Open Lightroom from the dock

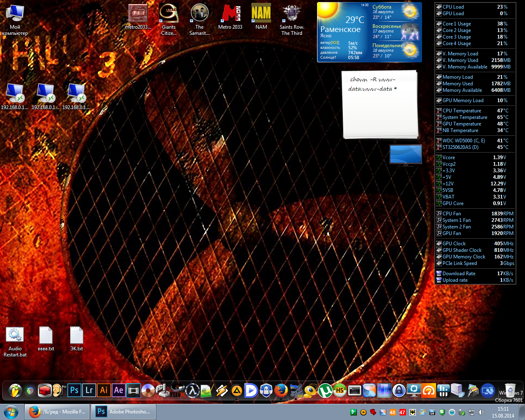click(x=89, y=390)
